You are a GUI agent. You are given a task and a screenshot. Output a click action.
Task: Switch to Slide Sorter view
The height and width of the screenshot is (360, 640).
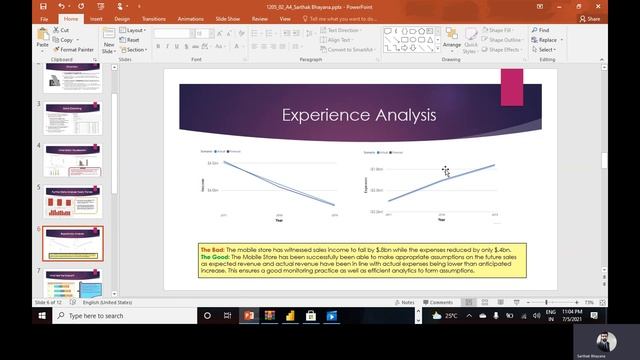pyautogui.click(x=485, y=302)
